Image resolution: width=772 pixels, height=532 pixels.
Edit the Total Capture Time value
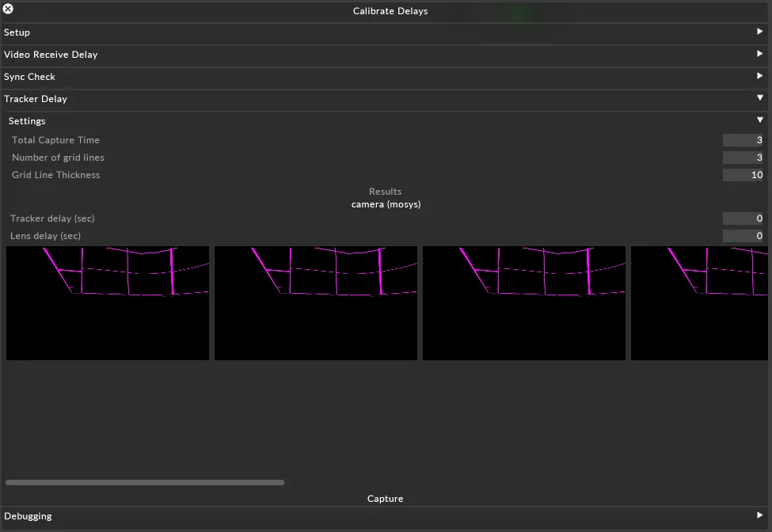pos(744,139)
